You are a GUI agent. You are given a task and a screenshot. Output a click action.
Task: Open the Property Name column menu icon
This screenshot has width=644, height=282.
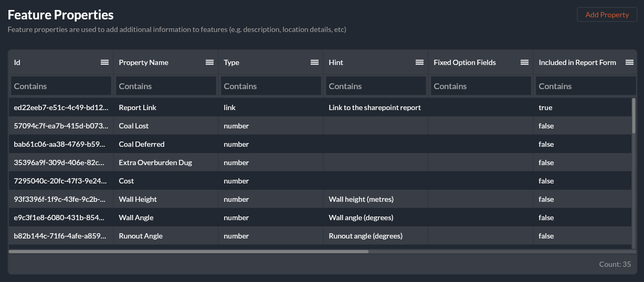pos(209,62)
